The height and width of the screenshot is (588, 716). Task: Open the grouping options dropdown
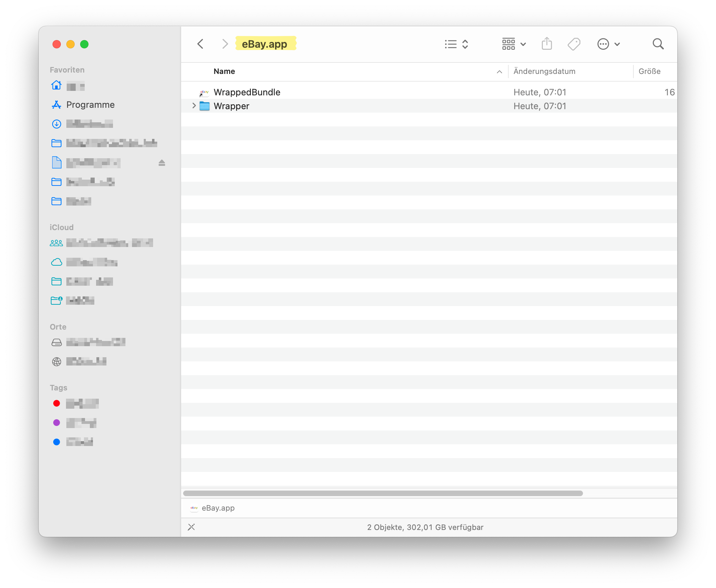click(x=514, y=44)
